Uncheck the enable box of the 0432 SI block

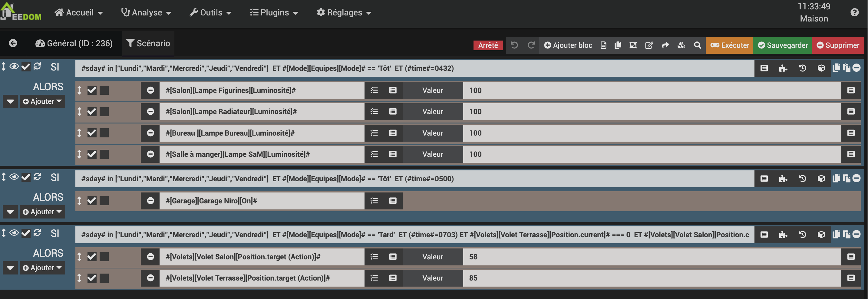point(26,67)
